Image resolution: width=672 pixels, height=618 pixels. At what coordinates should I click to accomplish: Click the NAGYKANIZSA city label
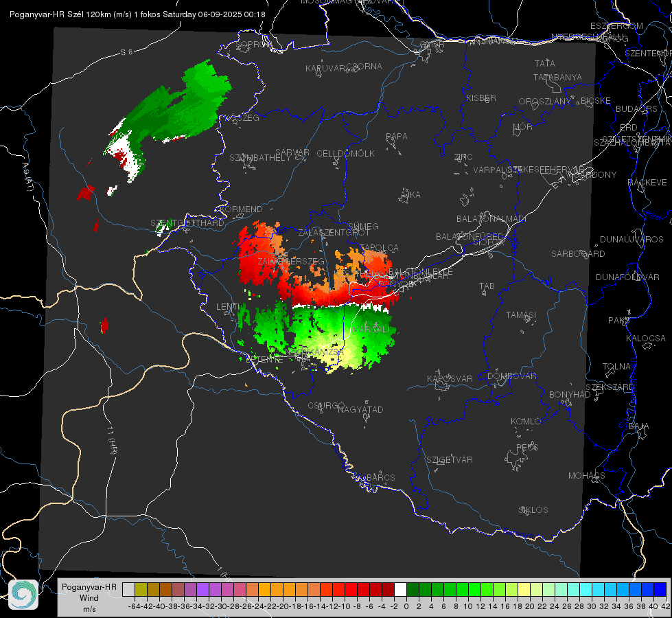[314, 352]
